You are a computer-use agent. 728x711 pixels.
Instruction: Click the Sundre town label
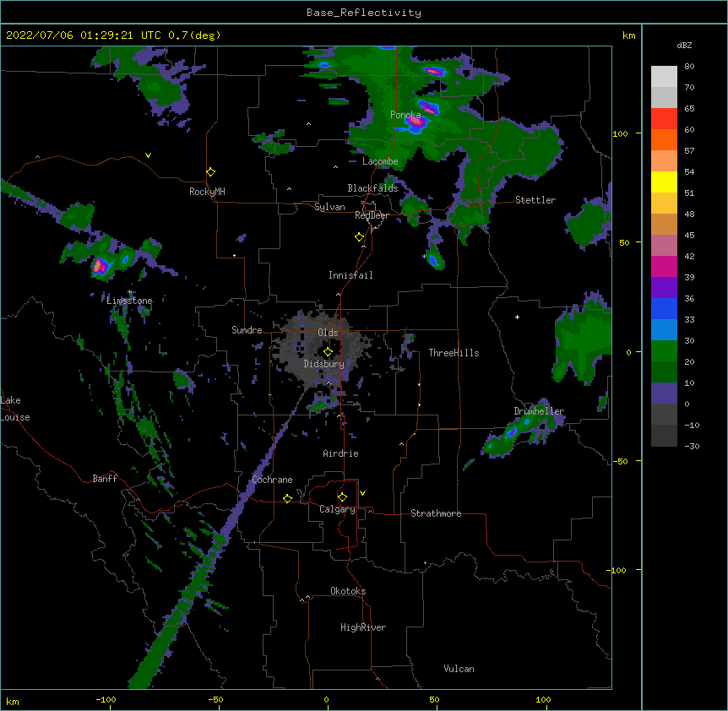247,330
